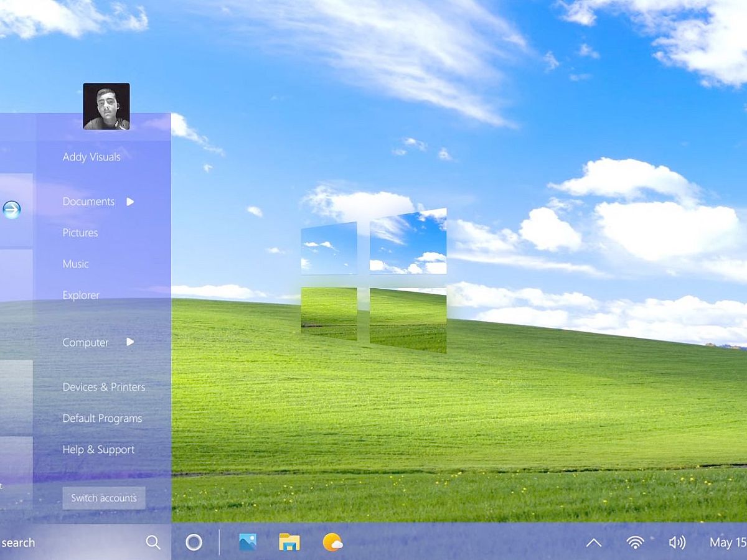This screenshot has height=560, width=747.
Task: Launch the Weather app taskbar icon
Action: point(332,542)
